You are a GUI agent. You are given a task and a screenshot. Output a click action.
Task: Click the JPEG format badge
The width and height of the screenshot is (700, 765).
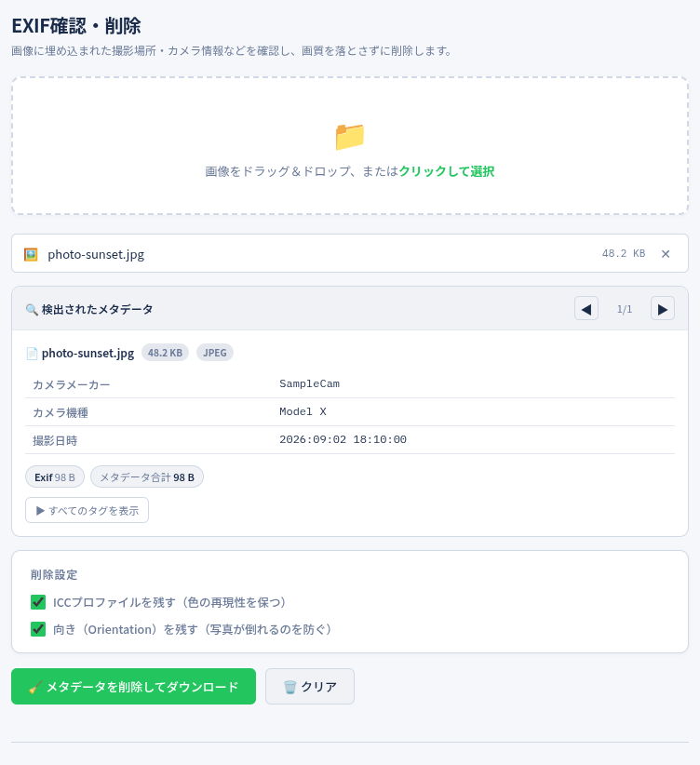point(215,353)
